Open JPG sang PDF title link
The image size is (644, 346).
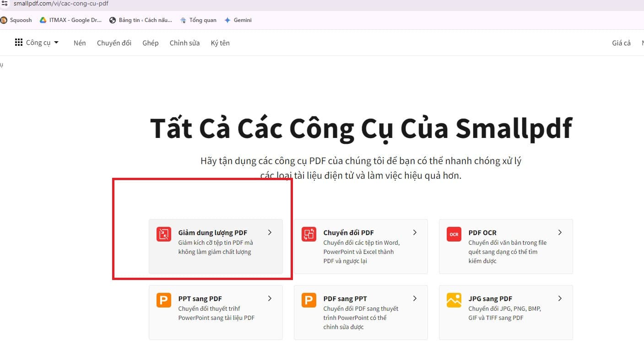490,299
